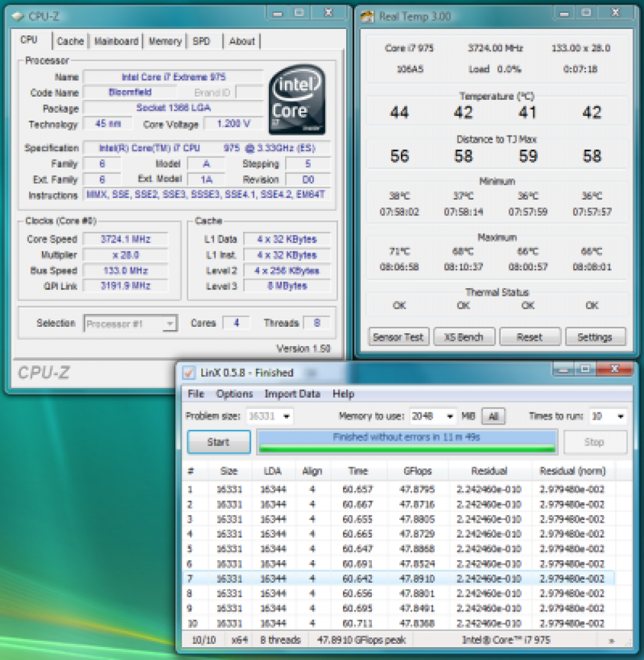This screenshot has height=660, width=644.
Task: Click the Intel Core i7 975 status bar entry
Action: tap(506, 640)
